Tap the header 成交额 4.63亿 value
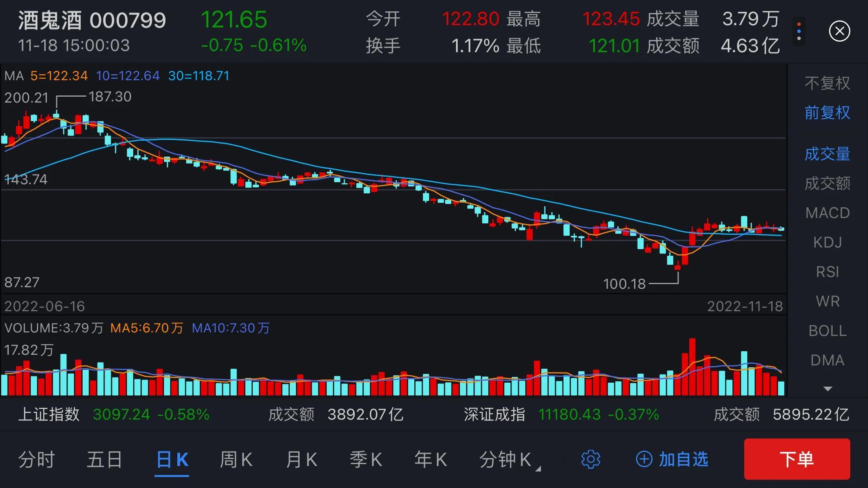 (750, 46)
